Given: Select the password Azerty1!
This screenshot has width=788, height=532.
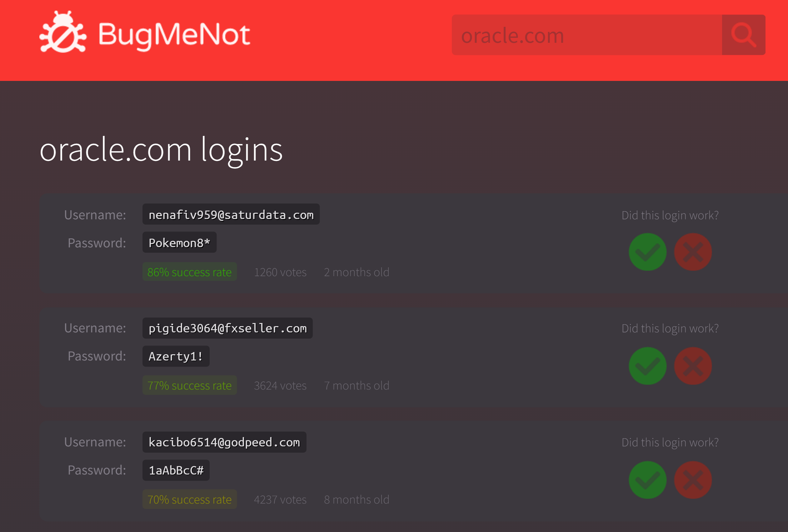Looking at the screenshot, I should click(x=176, y=356).
